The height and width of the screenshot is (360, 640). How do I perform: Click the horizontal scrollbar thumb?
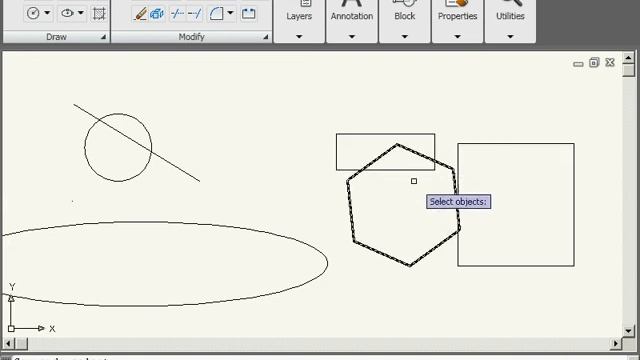point(22,344)
